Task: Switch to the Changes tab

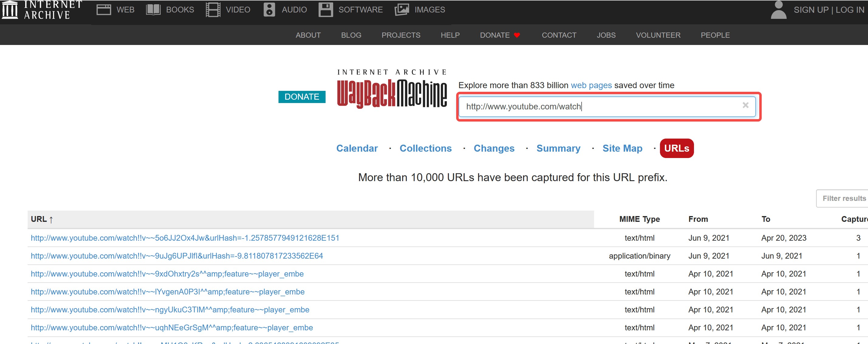Action: tap(494, 148)
